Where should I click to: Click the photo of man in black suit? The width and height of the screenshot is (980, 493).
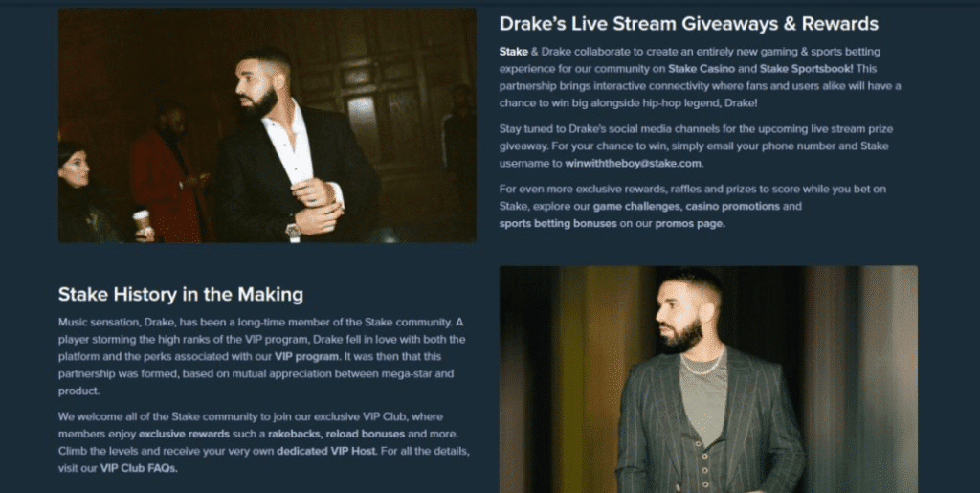[268, 125]
